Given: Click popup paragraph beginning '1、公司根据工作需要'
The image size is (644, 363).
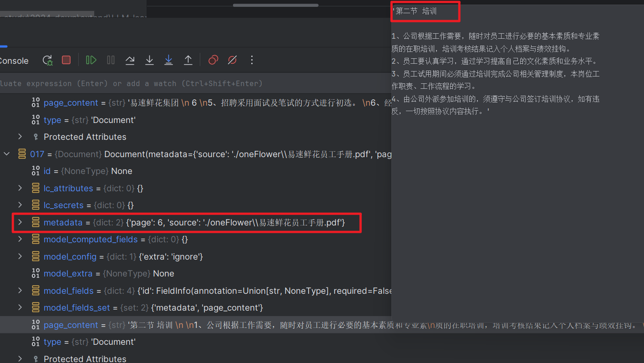Looking at the screenshot, I should 495,42.
